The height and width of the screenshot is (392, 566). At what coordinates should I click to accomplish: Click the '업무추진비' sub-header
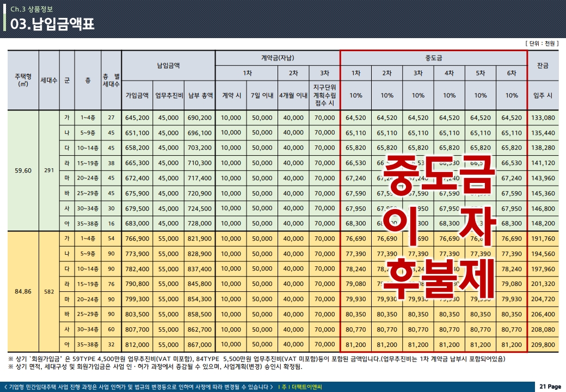pos(169,95)
